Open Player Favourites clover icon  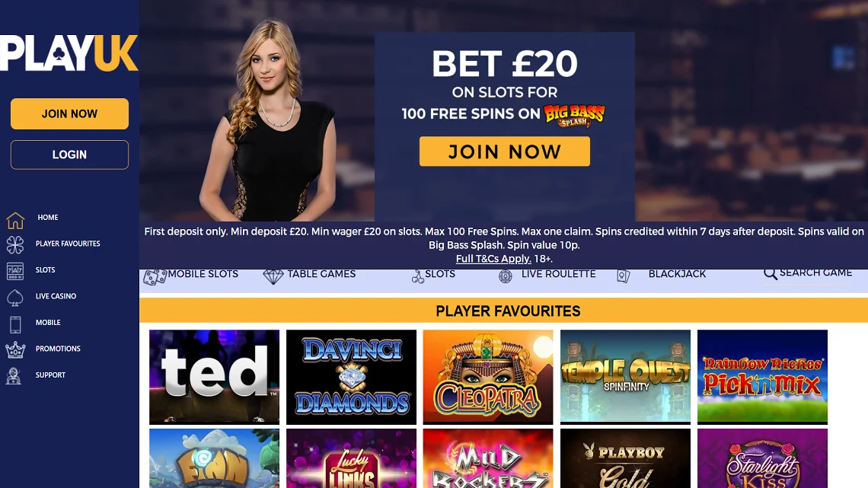click(15, 244)
